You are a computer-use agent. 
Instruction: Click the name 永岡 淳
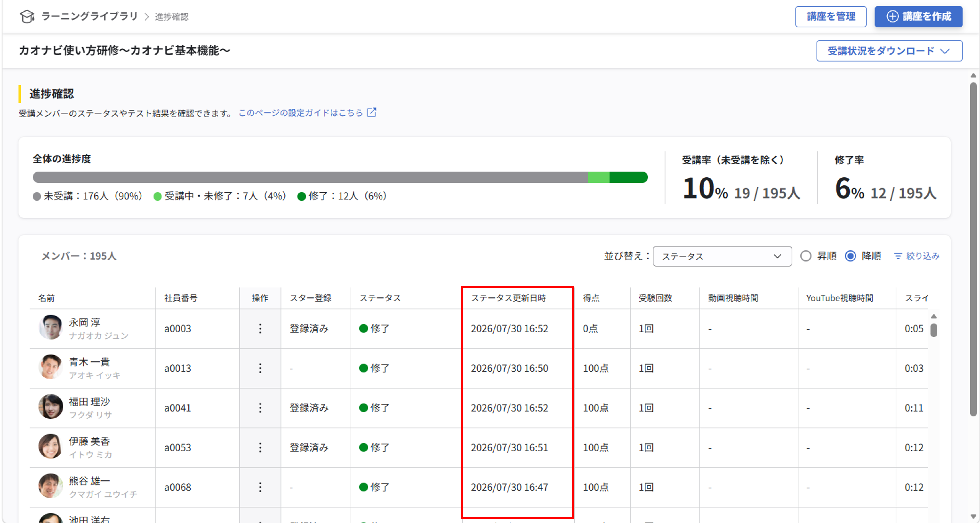pyautogui.click(x=84, y=322)
